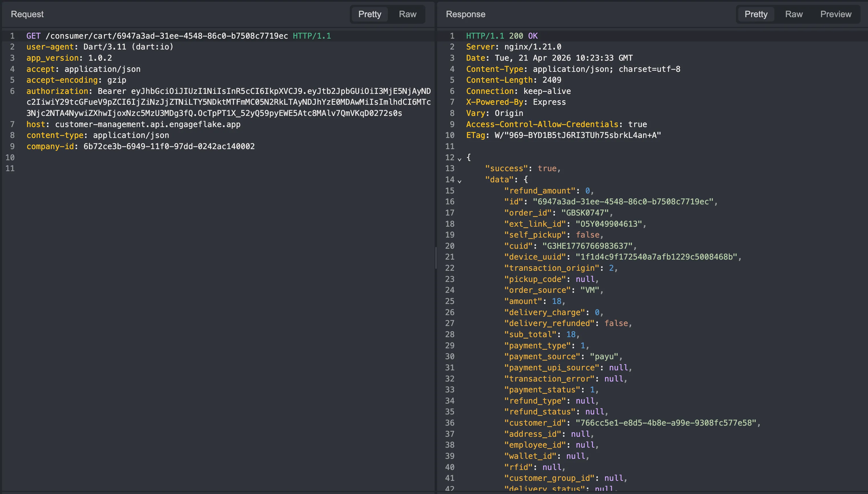Screen dimensions: 868x494
Task: Click line number 6 in request gutter
Action: tap(12, 91)
